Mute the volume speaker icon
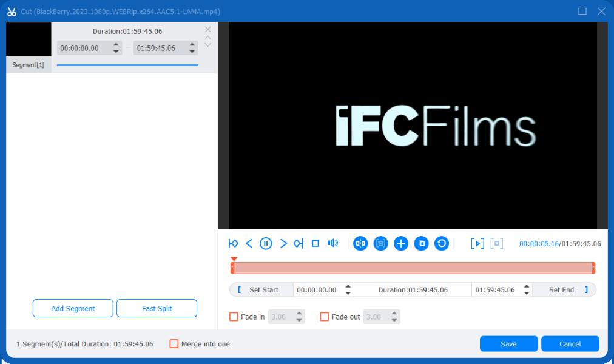 click(x=332, y=243)
